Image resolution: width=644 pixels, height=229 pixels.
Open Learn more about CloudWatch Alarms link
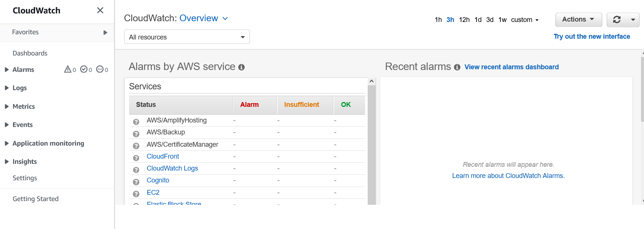click(x=508, y=176)
